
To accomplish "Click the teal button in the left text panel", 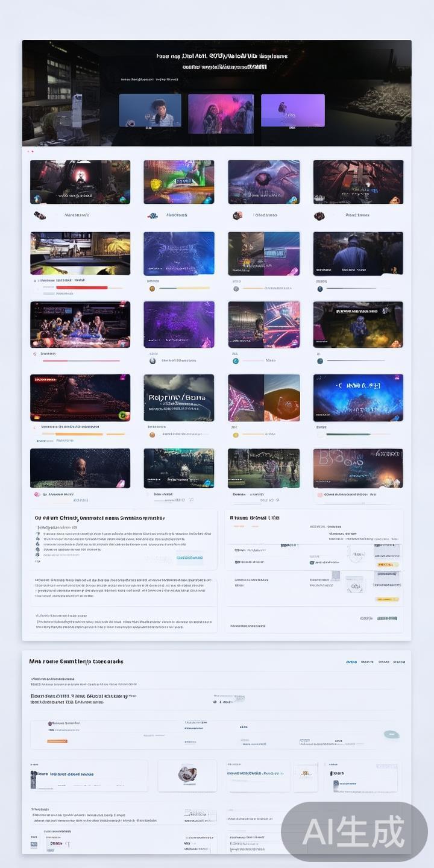I will 189,558.
